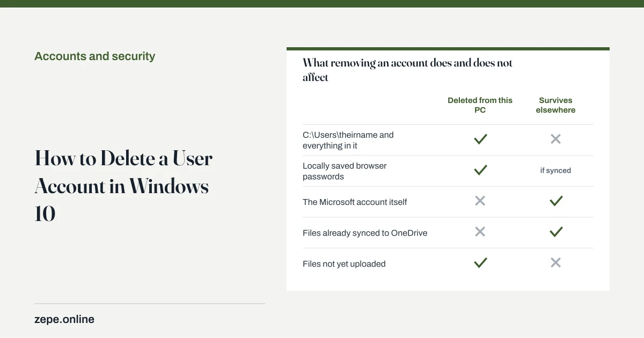Image resolution: width=644 pixels, height=338 pixels.
Task: Click the 'Accounts and security' category label
Action: tap(95, 56)
